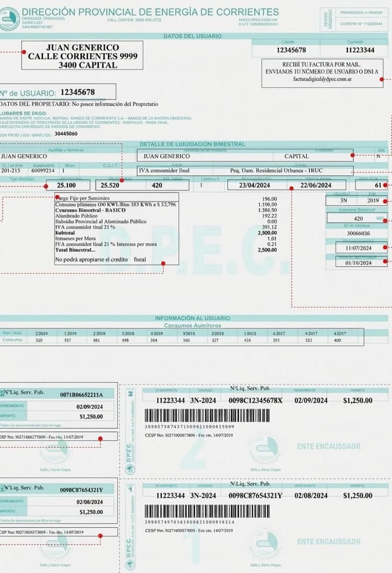Select the days value 61
Screen dimensions: 392x573
tap(378, 185)
